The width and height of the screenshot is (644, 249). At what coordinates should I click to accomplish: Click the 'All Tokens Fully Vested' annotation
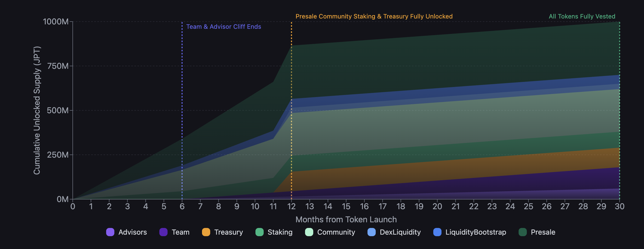click(582, 16)
